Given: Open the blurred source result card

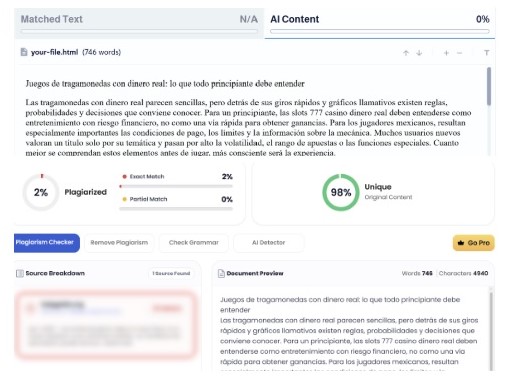Looking at the screenshot, I should coord(105,325).
